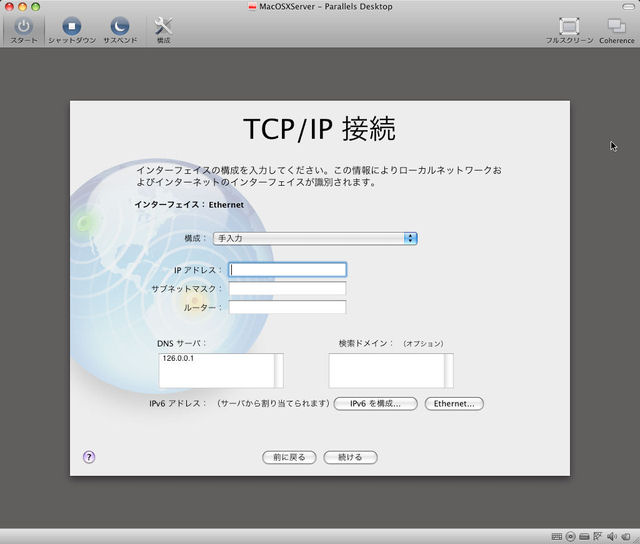The height and width of the screenshot is (544, 640).
Task: Click the 前に戻る back button
Action: [289, 457]
